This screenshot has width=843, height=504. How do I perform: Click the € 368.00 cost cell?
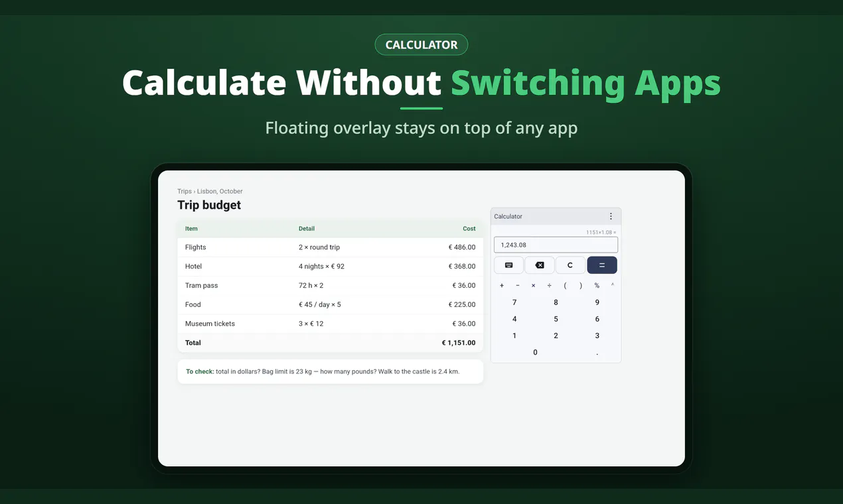[x=462, y=267]
